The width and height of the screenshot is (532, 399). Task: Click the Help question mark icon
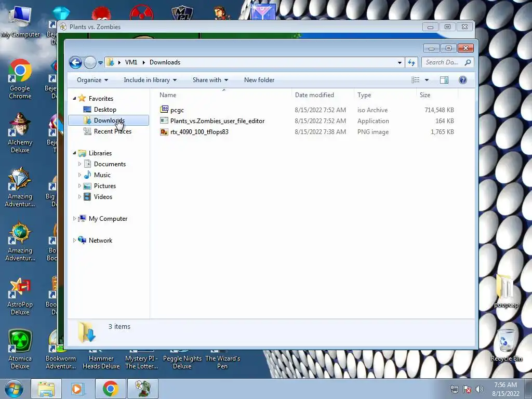coord(463,80)
